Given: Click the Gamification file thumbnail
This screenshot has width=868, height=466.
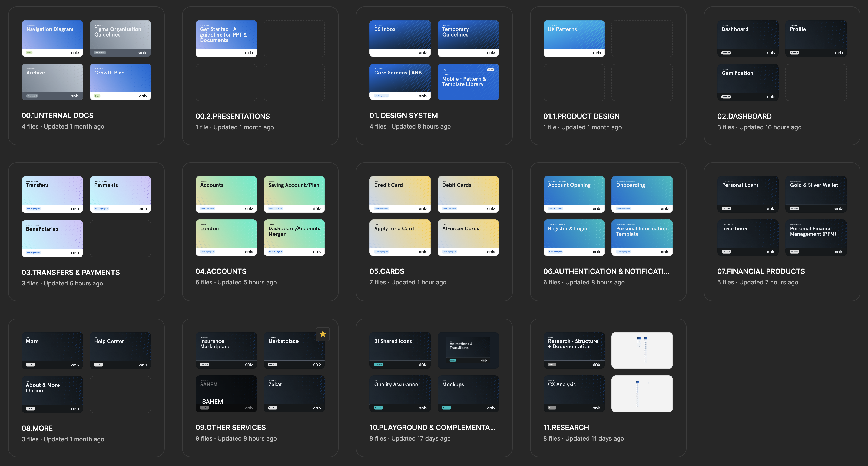Looking at the screenshot, I should point(748,82).
